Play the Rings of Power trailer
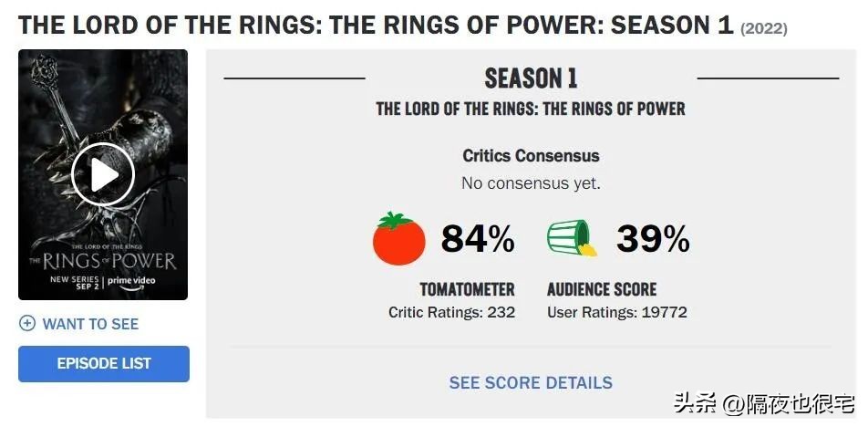Image resolution: width=868 pixels, height=427 pixels. click(103, 174)
